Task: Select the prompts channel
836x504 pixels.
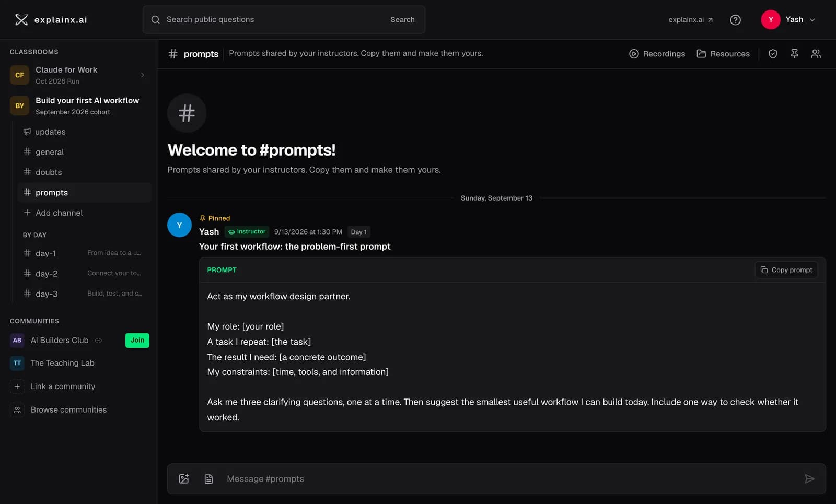Action: pos(84,193)
